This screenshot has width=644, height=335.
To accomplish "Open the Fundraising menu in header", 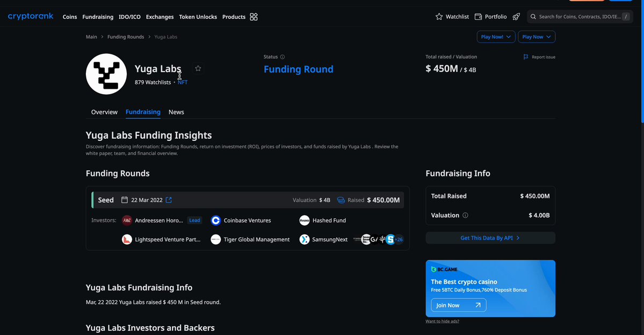I will [x=98, y=17].
